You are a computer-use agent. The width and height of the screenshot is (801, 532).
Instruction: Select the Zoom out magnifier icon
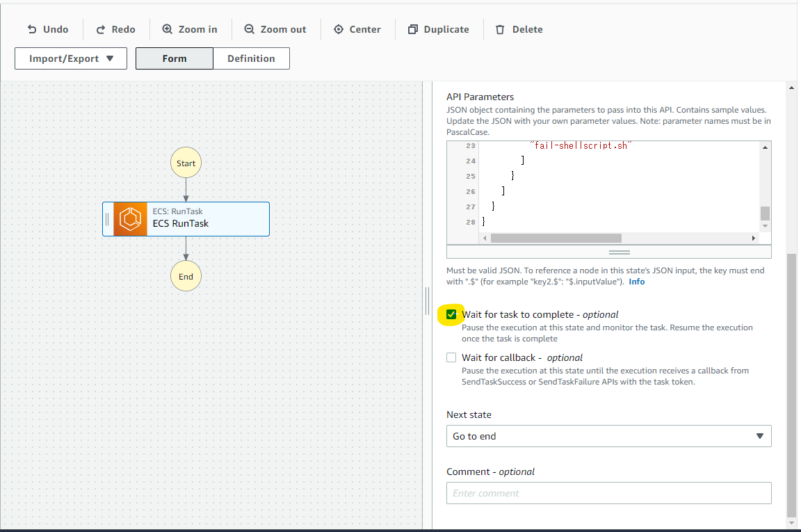point(249,29)
